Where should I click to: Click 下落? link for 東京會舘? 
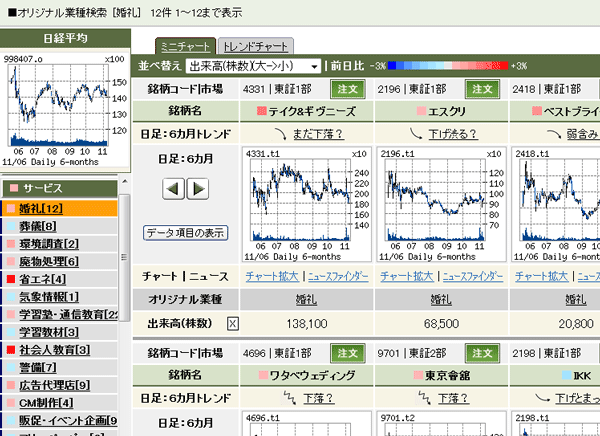pyautogui.click(x=453, y=398)
